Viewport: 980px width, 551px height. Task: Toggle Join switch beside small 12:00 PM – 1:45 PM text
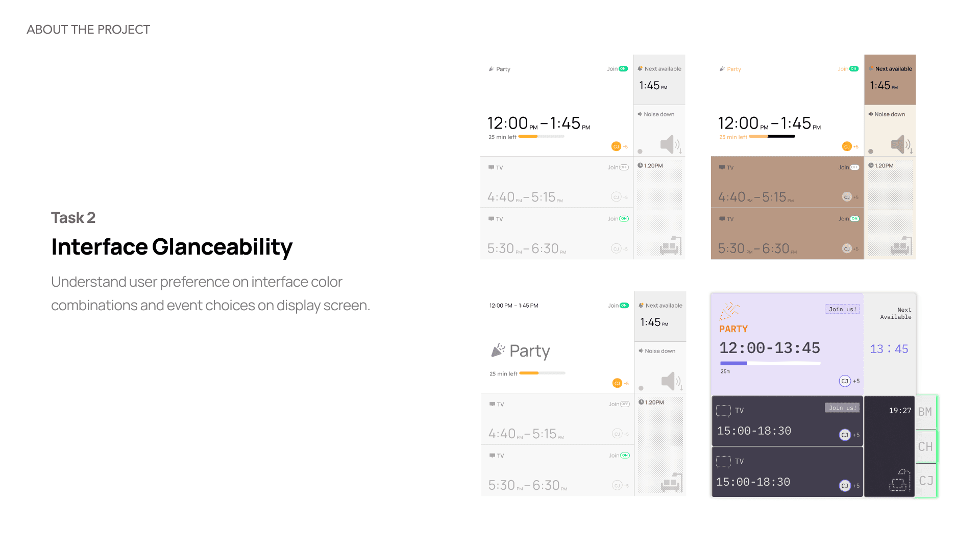pos(624,306)
